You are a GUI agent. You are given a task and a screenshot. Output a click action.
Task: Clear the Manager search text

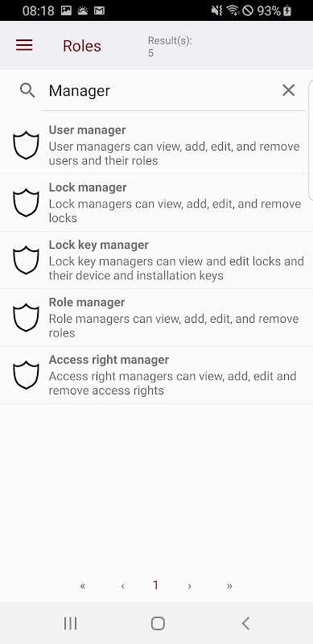point(289,90)
